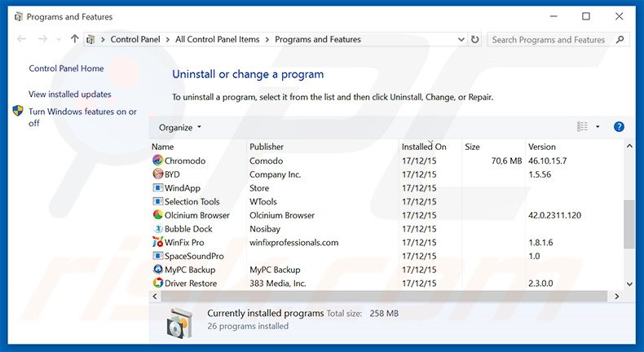The height and width of the screenshot is (352, 644).
Task: Select version 2.3.0.0 cell
Action: [x=540, y=283]
